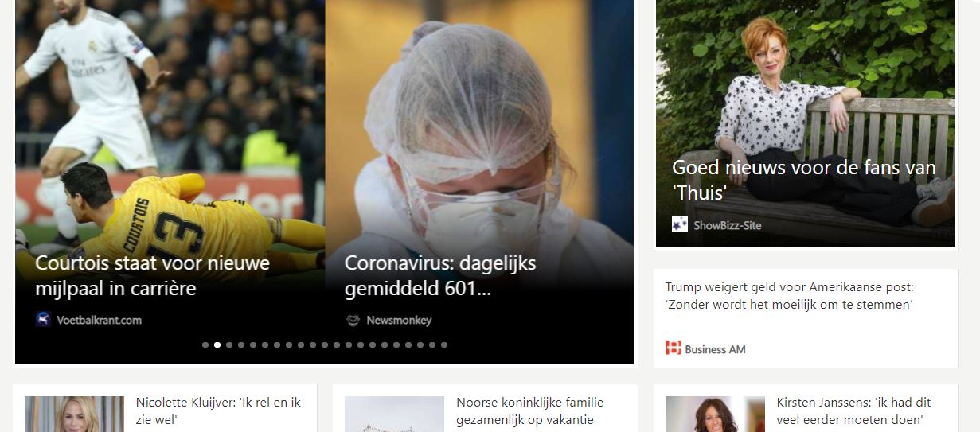The height and width of the screenshot is (432, 980).
Task: Click the Business AM source icon
Action: pos(674,348)
